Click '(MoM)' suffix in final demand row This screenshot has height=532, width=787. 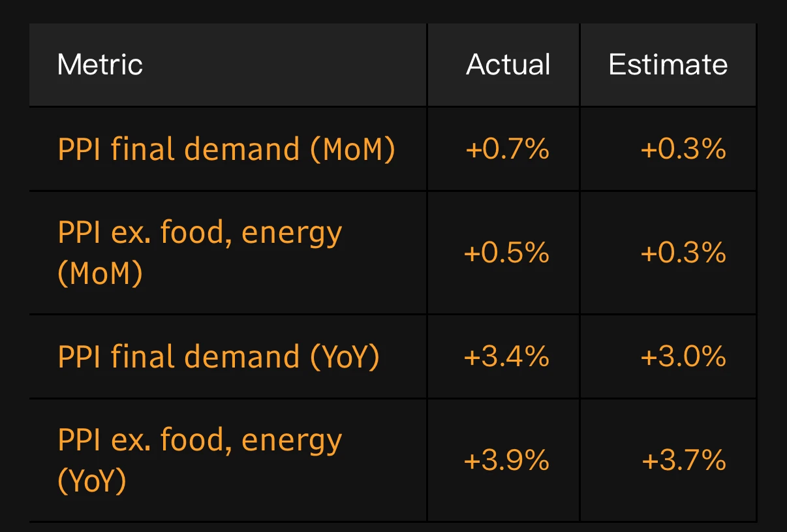pos(352,149)
